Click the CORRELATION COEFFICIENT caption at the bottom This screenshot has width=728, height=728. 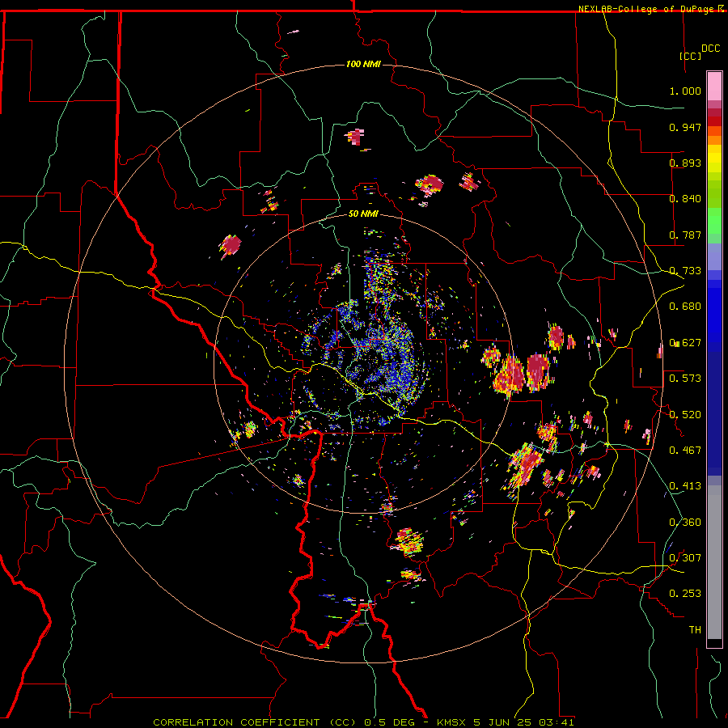[x=363, y=722]
